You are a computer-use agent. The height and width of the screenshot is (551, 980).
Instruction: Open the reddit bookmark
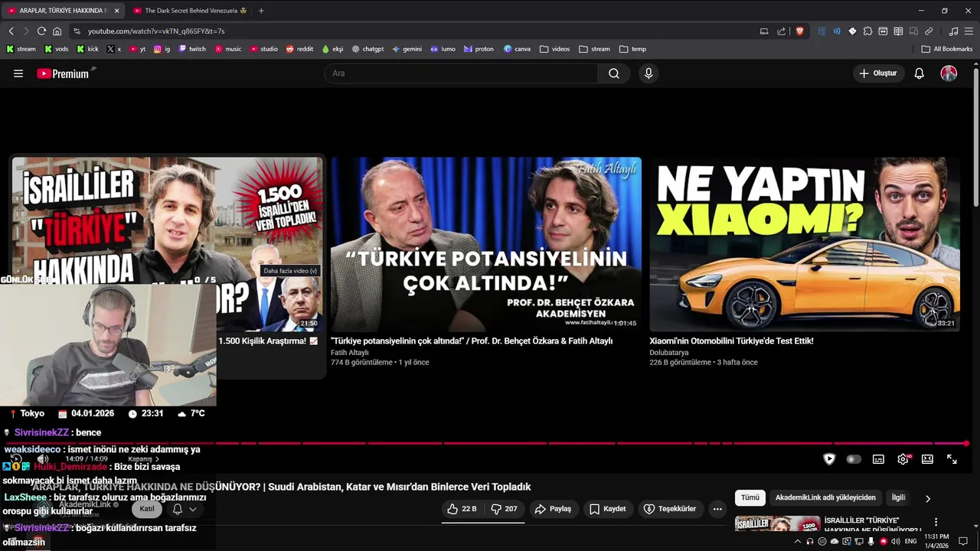point(299,49)
